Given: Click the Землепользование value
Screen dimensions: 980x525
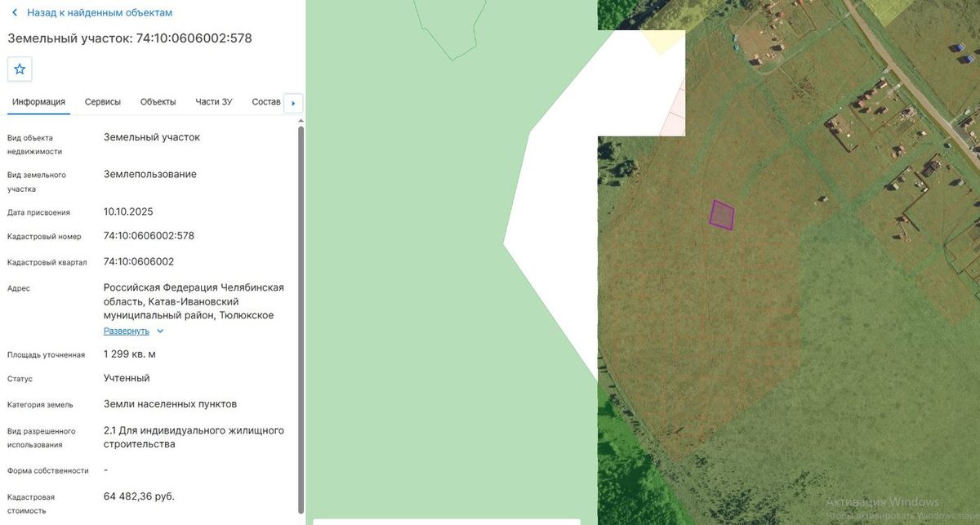Looking at the screenshot, I should click(x=150, y=174).
